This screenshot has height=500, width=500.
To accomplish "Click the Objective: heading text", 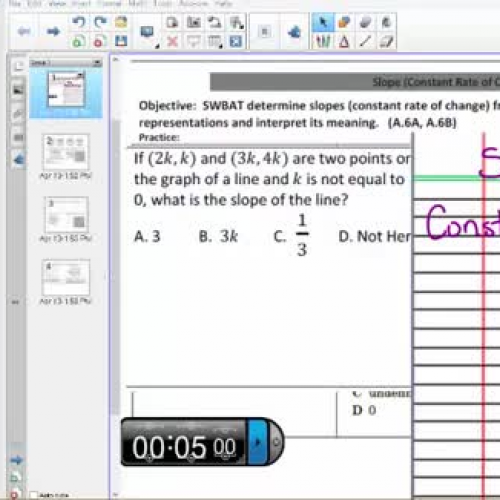I will (167, 106).
